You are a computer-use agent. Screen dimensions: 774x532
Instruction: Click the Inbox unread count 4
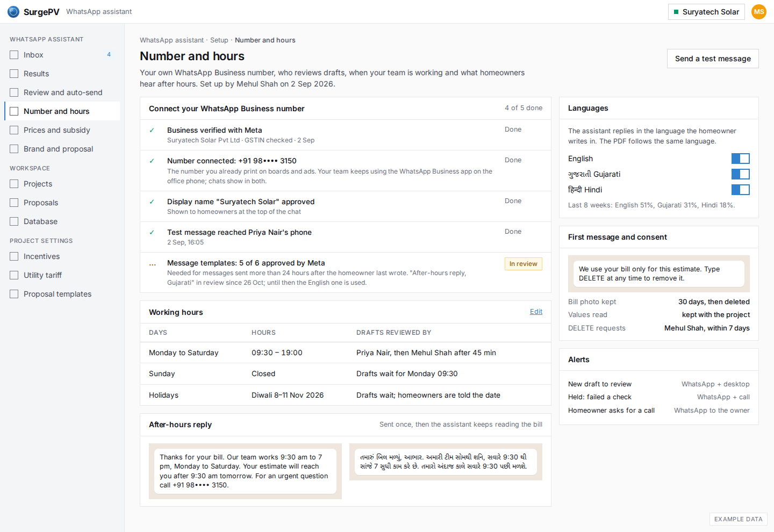[109, 55]
